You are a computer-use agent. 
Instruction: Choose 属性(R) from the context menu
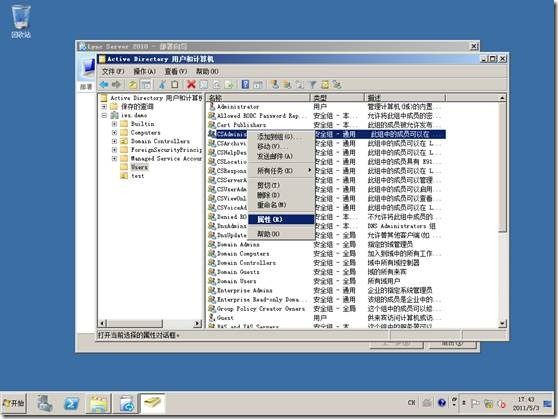pyautogui.click(x=281, y=220)
